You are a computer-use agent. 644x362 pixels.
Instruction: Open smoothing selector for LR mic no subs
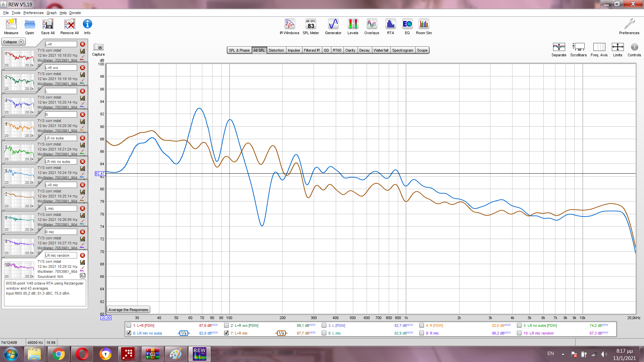point(183,333)
